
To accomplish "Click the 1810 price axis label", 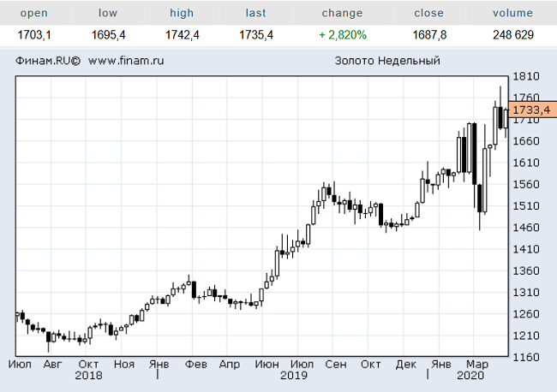I will point(524,77).
